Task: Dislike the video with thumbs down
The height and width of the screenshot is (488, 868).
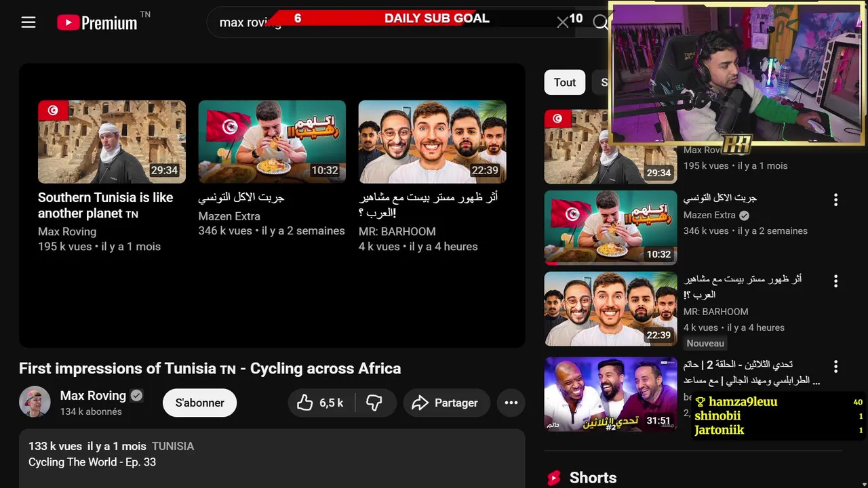Action: [x=374, y=403]
